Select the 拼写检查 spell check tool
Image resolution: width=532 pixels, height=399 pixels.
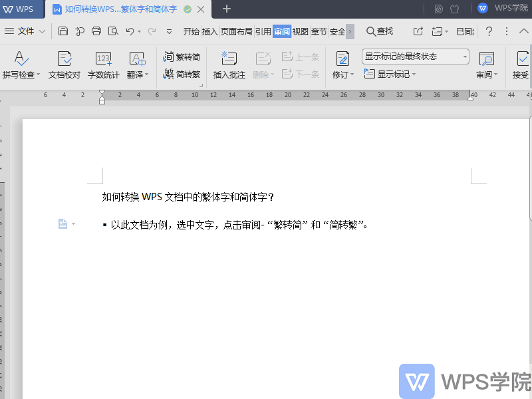point(21,65)
